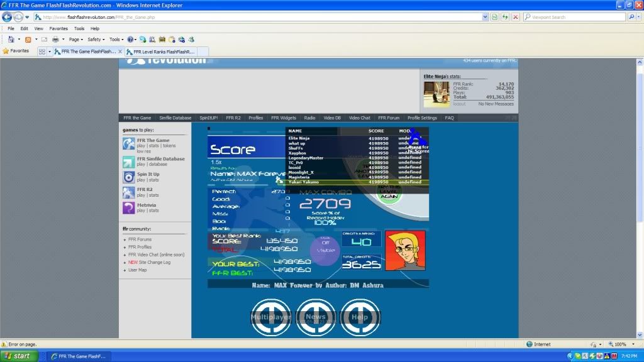Expand the Page dropdown menu
The height and width of the screenshot is (362, 644).
(75, 39)
